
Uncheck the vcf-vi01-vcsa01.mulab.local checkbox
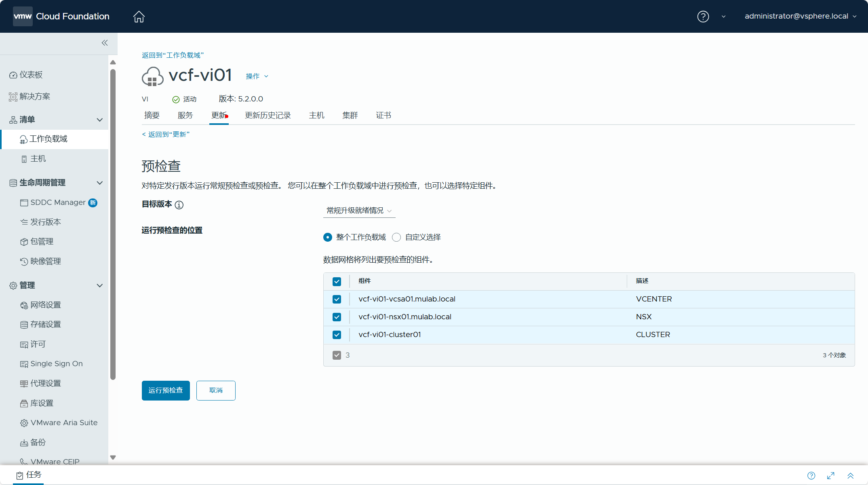pyautogui.click(x=337, y=299)
